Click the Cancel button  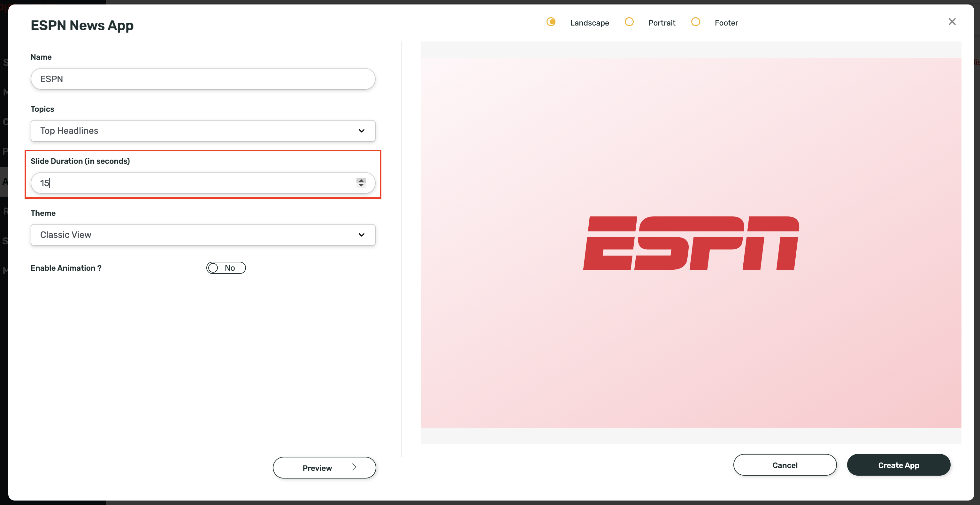[x=785, y=465]
